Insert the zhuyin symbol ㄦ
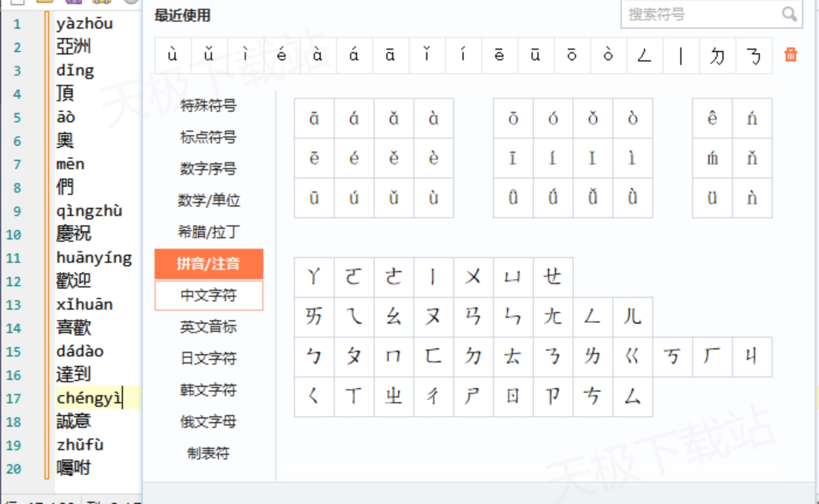 coord(633,317)
